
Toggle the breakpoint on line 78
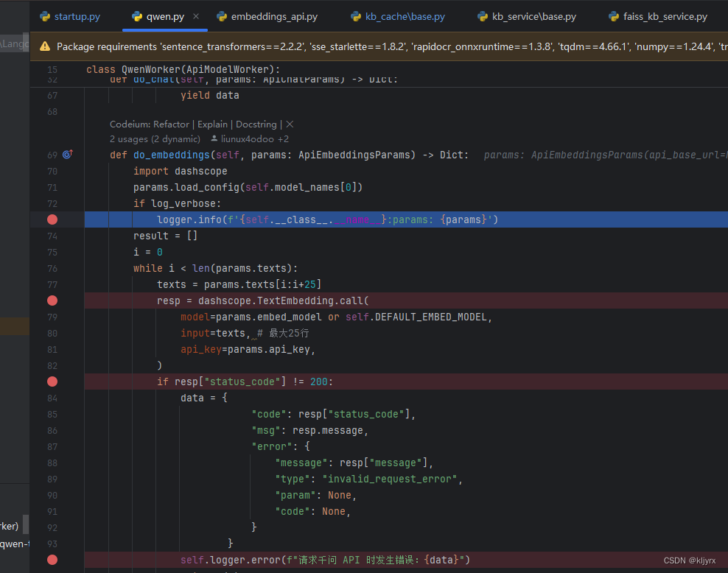pos(52,300)
